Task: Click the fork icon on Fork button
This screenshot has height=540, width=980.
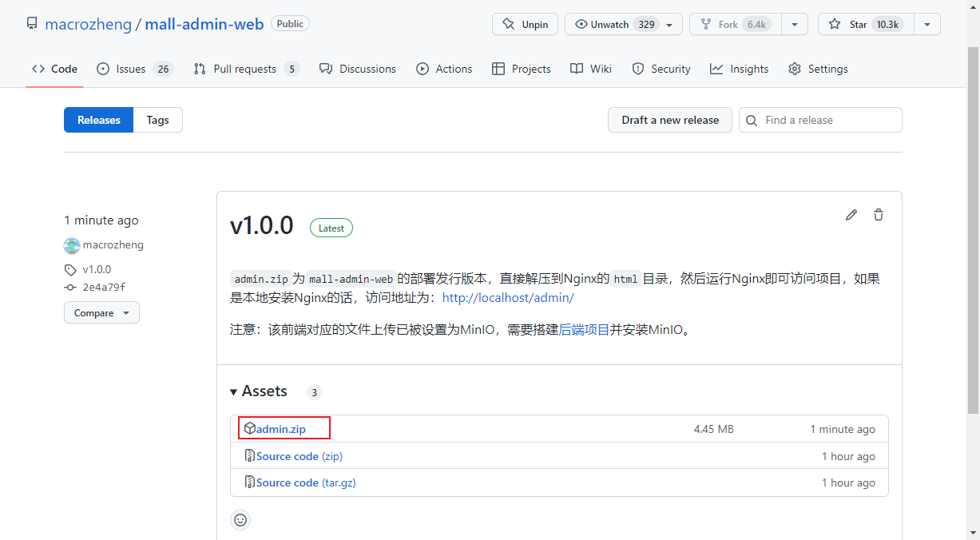Action: [x=706, y=24]
